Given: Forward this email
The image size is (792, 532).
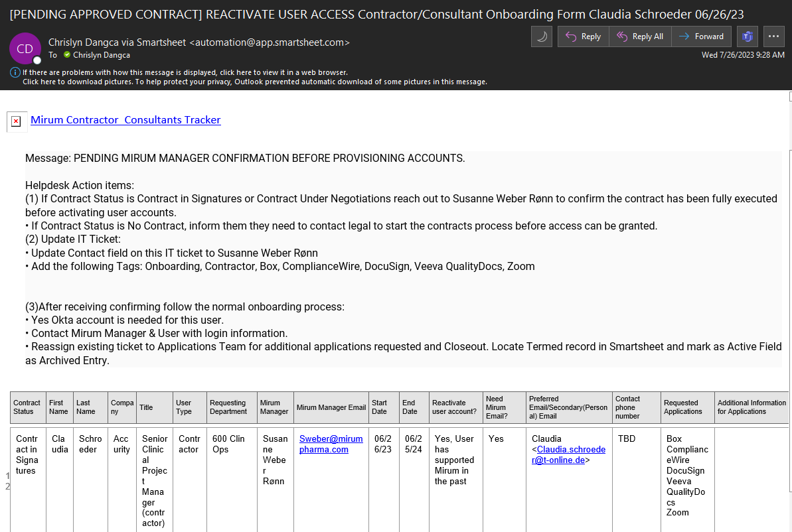Looking at the screenshot, I should (x=702, y=36).
